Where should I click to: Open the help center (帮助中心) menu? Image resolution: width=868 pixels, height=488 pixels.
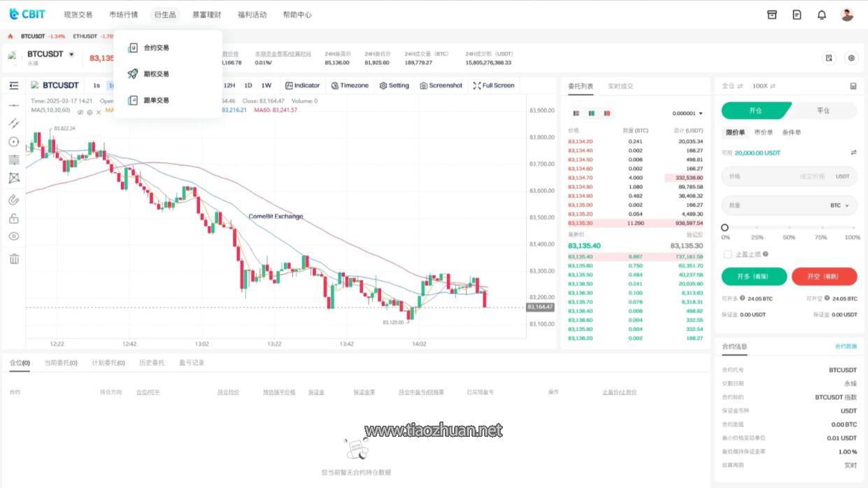pyautogui.click(x=297, y=15)
